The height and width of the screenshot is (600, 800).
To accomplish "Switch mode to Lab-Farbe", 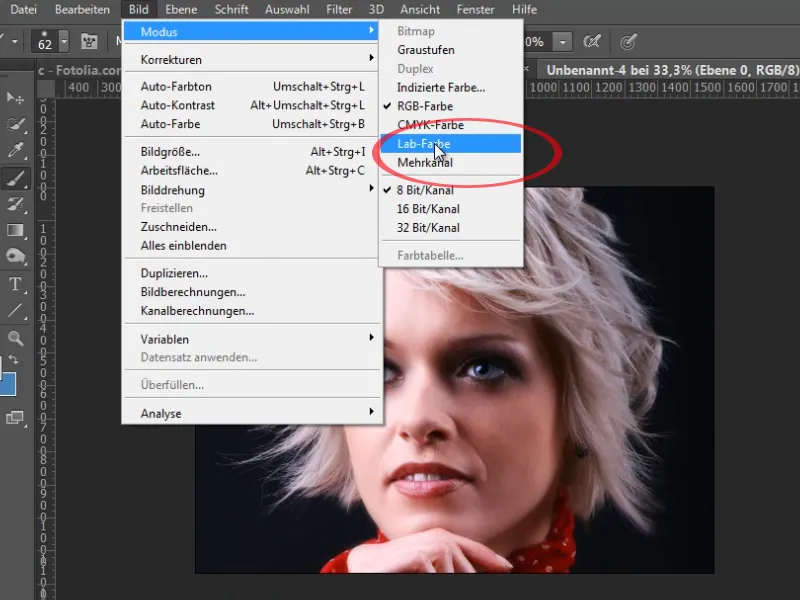I will [x=451, y=144].
